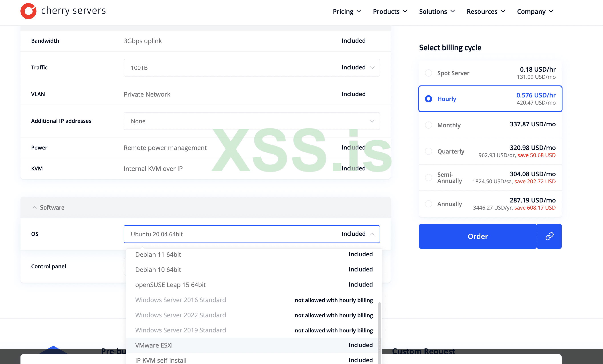Copy configuration link icon button
Image resolution: width=603 pixels, height=364 pixels.
[549, 236]
